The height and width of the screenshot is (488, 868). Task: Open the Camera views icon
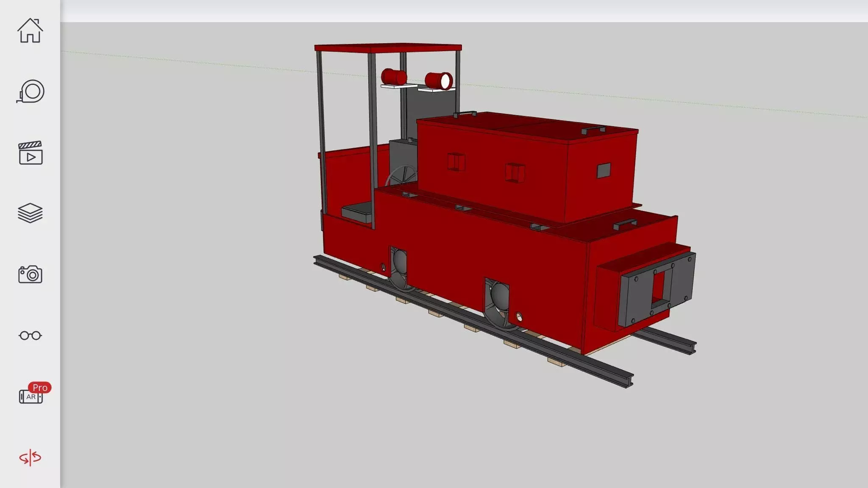(30, 274)
